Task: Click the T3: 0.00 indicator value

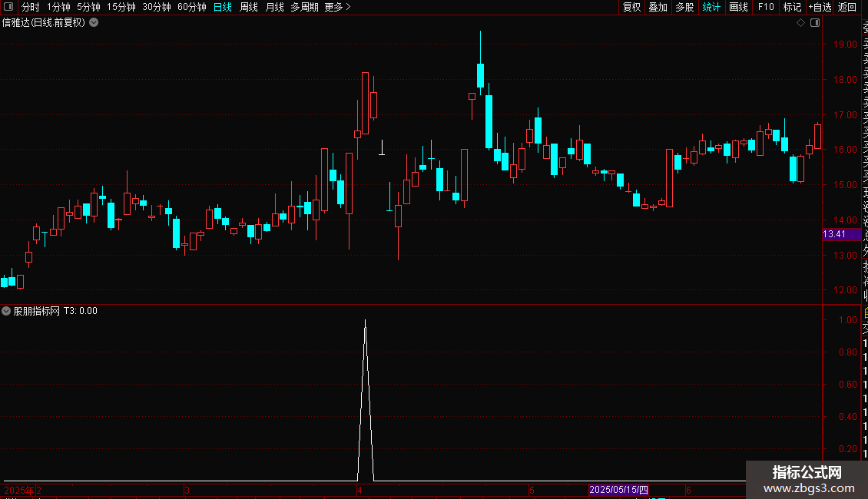Action: [80, 311]
